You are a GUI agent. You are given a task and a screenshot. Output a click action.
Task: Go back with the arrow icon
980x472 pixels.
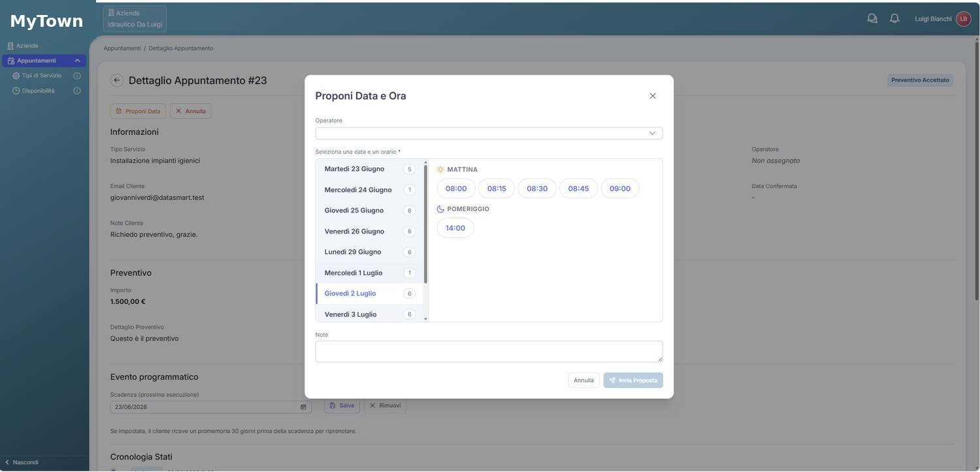click(x=117, y=80)
